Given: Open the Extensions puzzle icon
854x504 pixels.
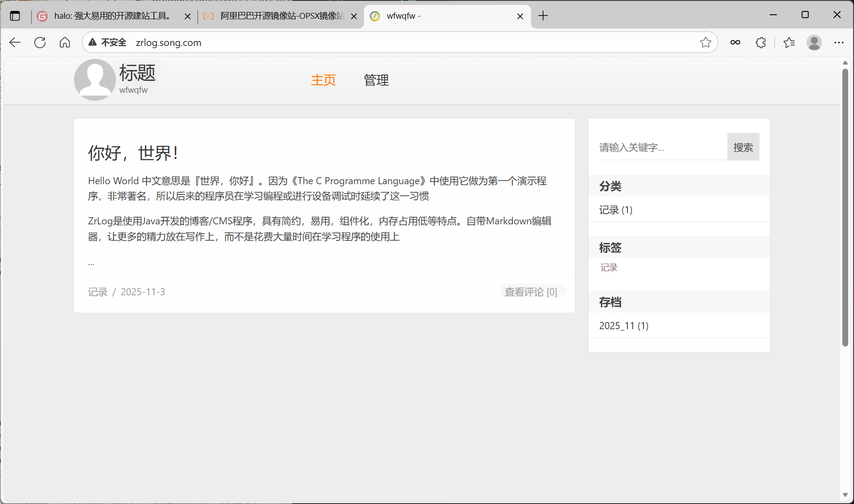Looking at the screenshot, I should [x=761, y=42].
